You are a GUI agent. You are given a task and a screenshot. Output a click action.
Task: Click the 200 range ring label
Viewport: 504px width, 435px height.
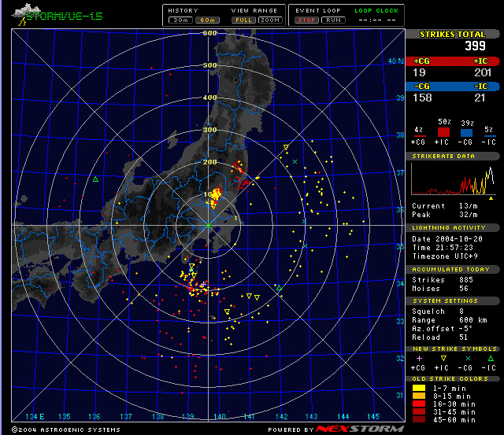[x=210, y=162]
